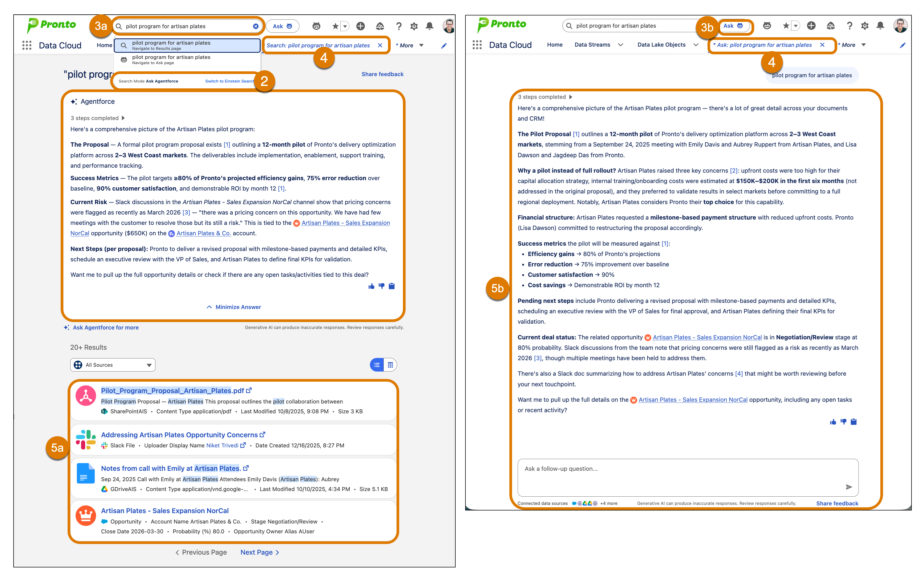Viewport: 924px width, 577px height.
Task: Open the Trailhead guidance icon in left window
Action: pyautogui.click(x=379, y=26)
